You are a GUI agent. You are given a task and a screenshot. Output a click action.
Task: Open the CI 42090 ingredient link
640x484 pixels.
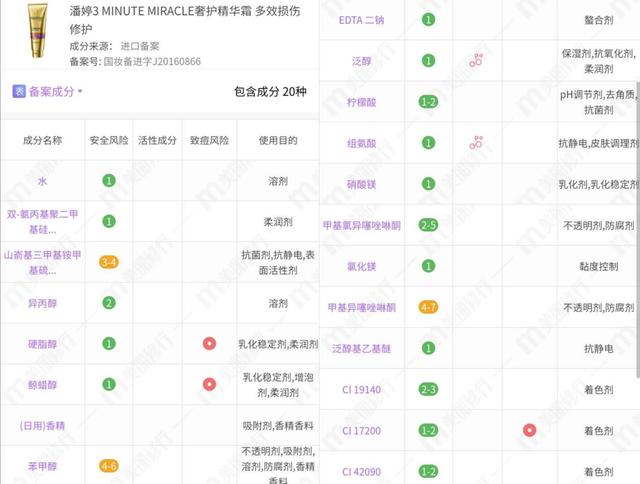(362, 472)
